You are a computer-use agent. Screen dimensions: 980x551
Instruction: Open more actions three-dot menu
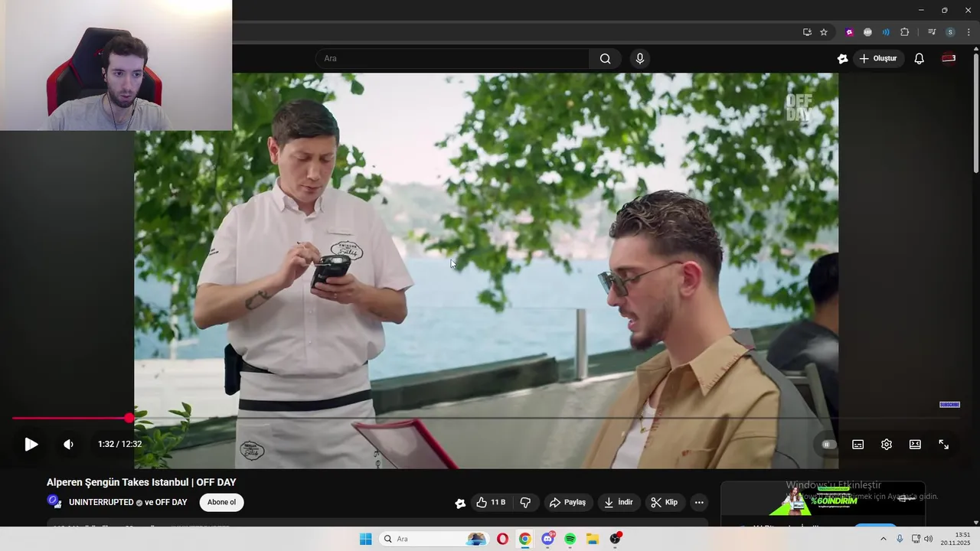pos(699,503)
